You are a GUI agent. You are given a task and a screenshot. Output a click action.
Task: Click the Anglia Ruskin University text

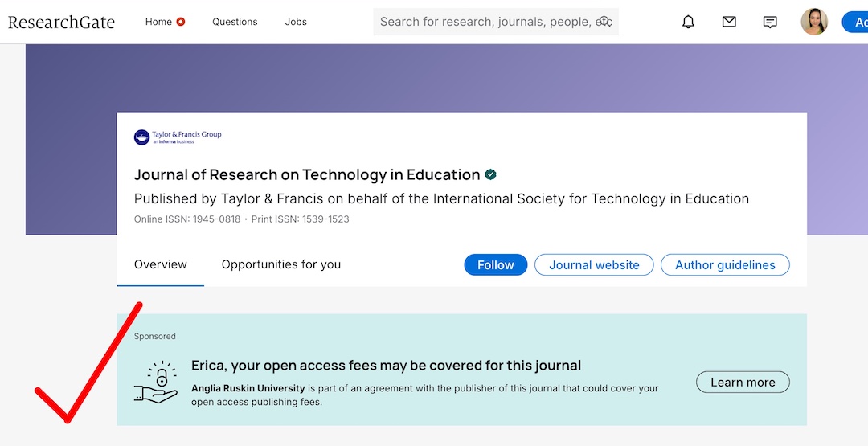248,388
